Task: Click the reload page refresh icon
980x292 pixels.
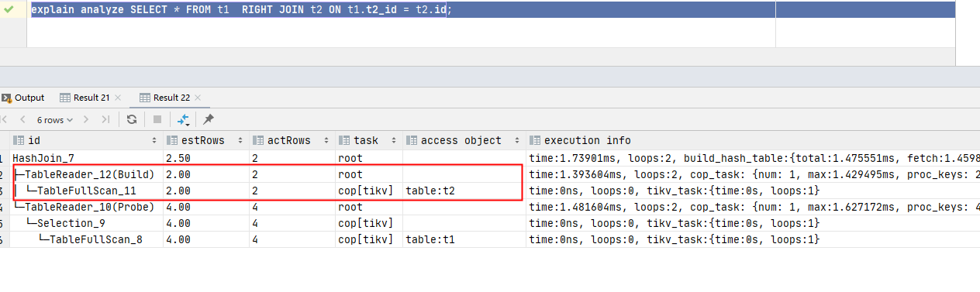Action: 132,119
